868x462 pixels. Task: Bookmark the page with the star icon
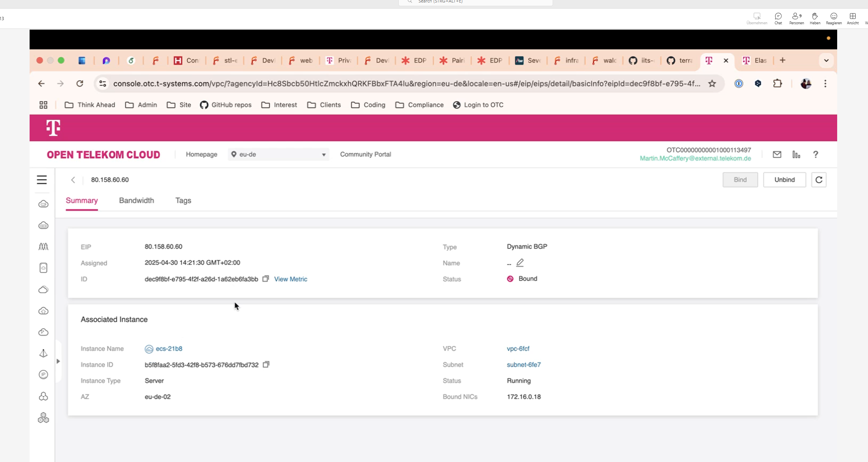pos(712,84)
